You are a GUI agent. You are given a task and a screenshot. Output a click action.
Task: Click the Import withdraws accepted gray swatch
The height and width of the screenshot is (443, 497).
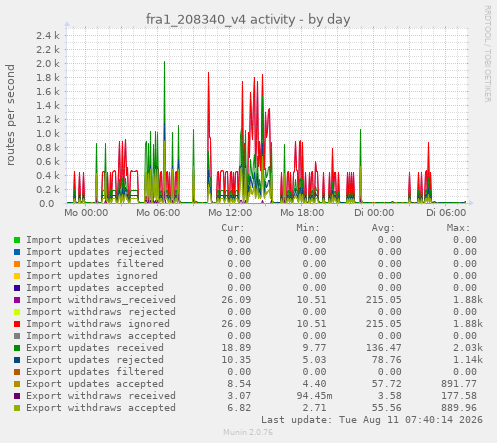(x=17, y=336)
